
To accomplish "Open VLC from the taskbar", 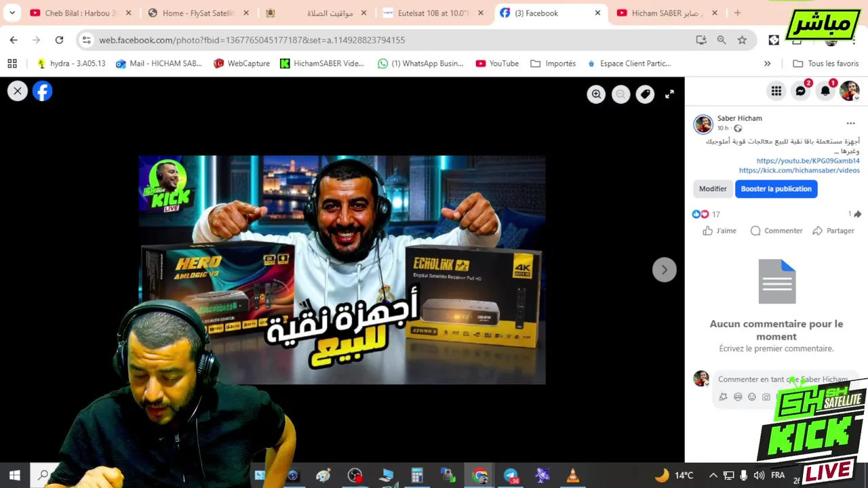I will coord(573,476).
